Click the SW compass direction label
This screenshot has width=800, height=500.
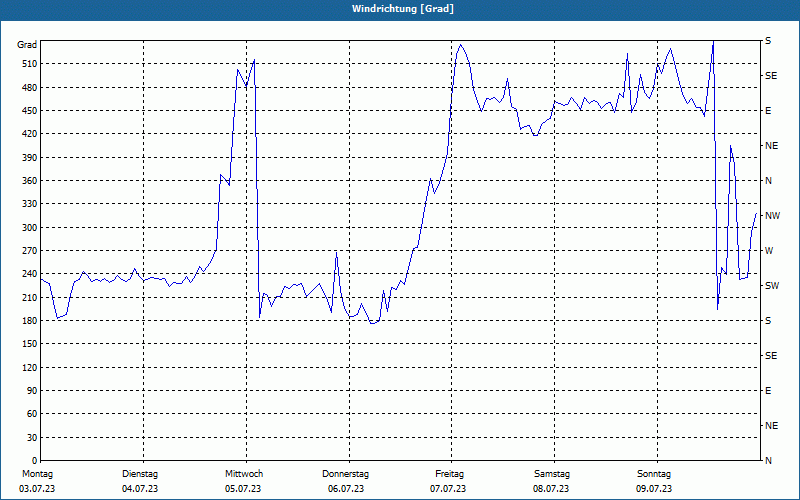pyautogui.click(x=772, y=286)
